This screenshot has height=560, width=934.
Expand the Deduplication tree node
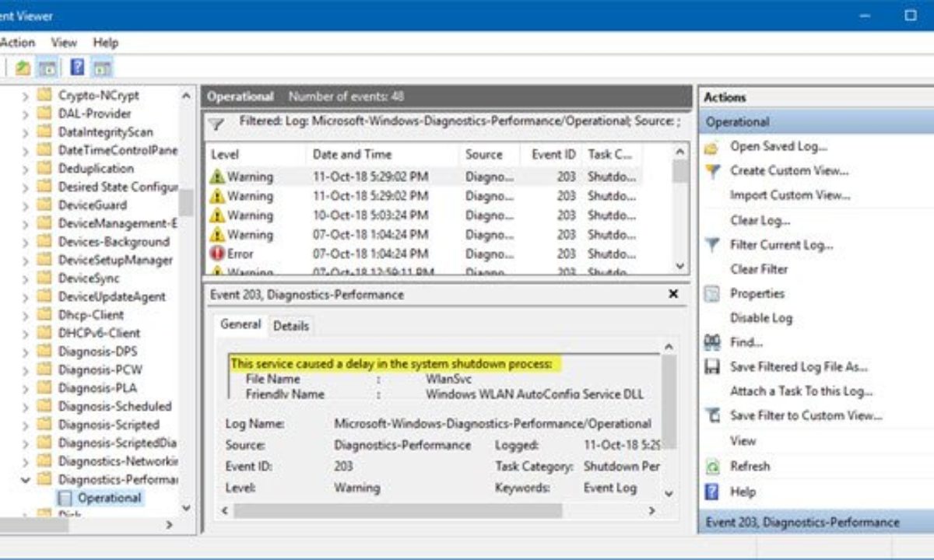tap(26, 169)
